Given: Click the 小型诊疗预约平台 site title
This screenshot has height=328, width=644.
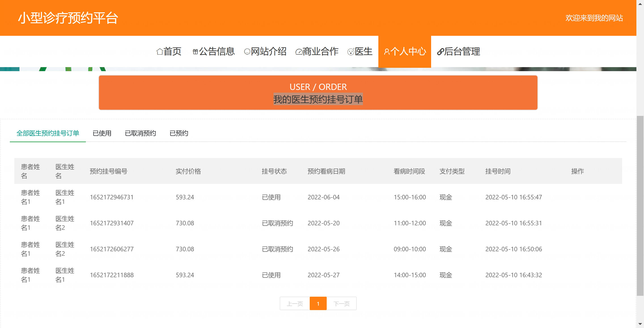Looking at the screenshot, I should [x=68, y=18].
